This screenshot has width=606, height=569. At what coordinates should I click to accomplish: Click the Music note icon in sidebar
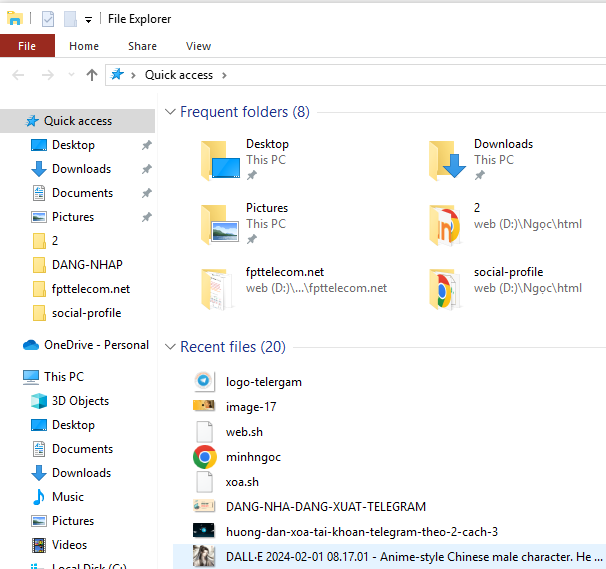(39, 497)
